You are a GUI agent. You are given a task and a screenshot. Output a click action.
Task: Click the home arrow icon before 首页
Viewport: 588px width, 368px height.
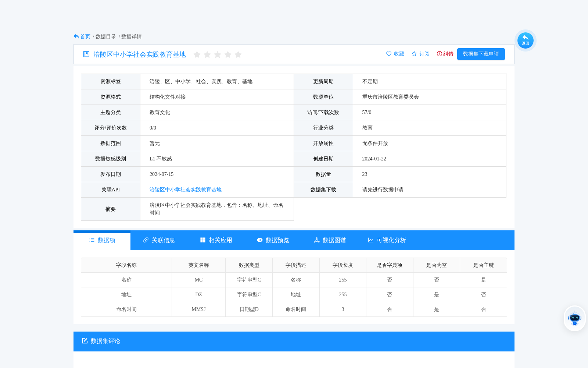pos(76,36)
